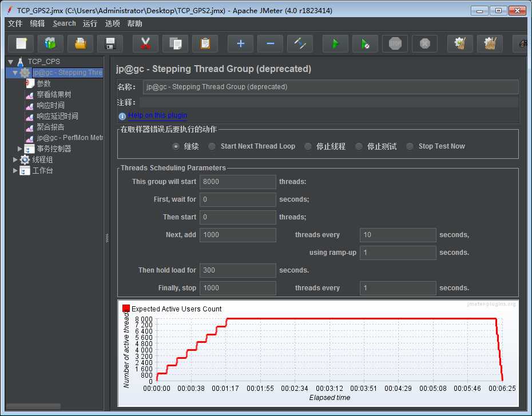532x416 pixels.
Task: Open the Search menu
Action: click(x=64, y=23)
